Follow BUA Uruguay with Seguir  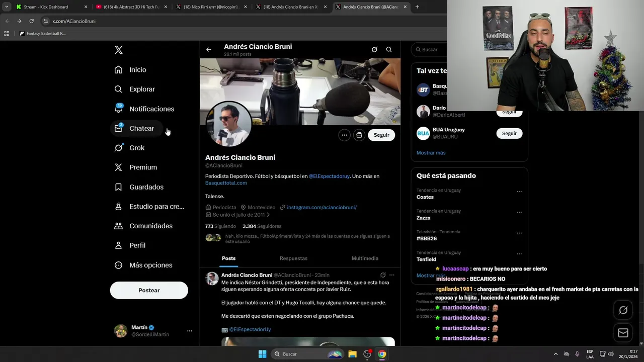509,133
